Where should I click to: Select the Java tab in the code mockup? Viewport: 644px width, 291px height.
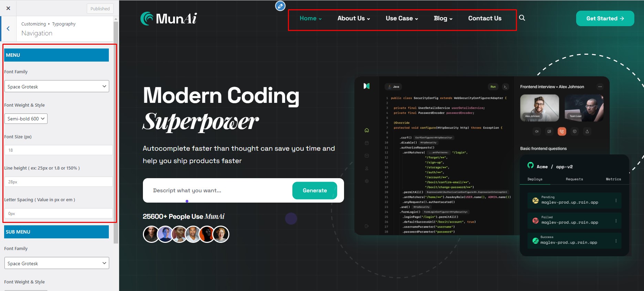point(394,87)
